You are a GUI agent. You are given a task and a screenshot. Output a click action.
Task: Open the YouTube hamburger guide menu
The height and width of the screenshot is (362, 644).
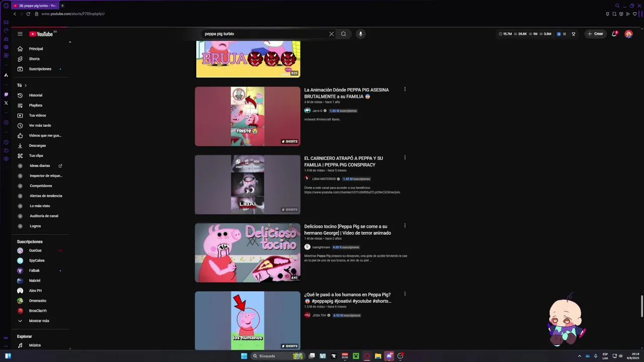click(20, 34)
